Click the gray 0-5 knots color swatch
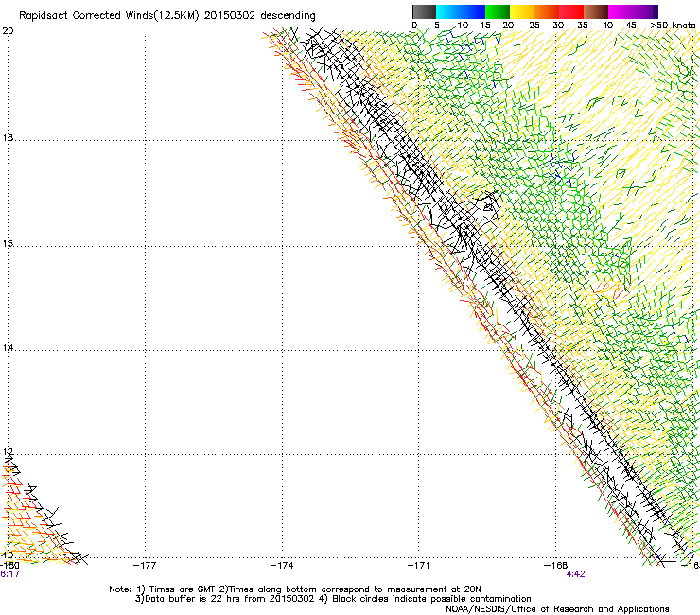 click(x=424, y=11)
